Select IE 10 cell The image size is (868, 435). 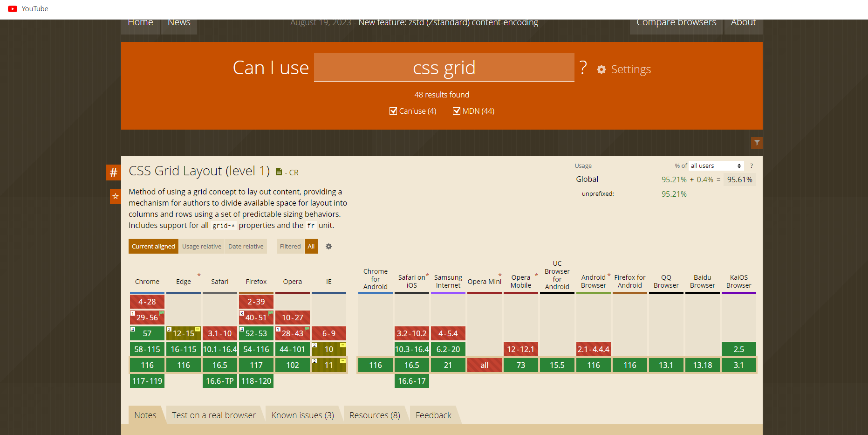(329, 349)
